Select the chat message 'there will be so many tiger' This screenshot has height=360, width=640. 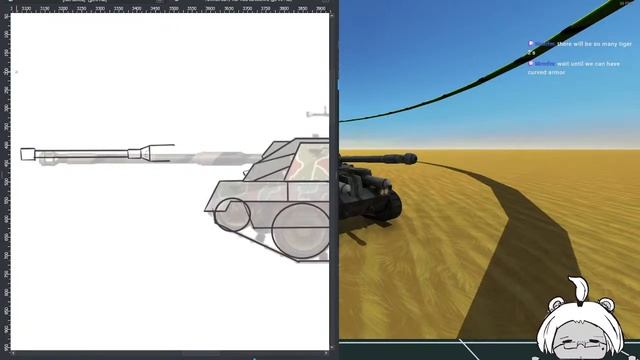click(x=594, y=44)
